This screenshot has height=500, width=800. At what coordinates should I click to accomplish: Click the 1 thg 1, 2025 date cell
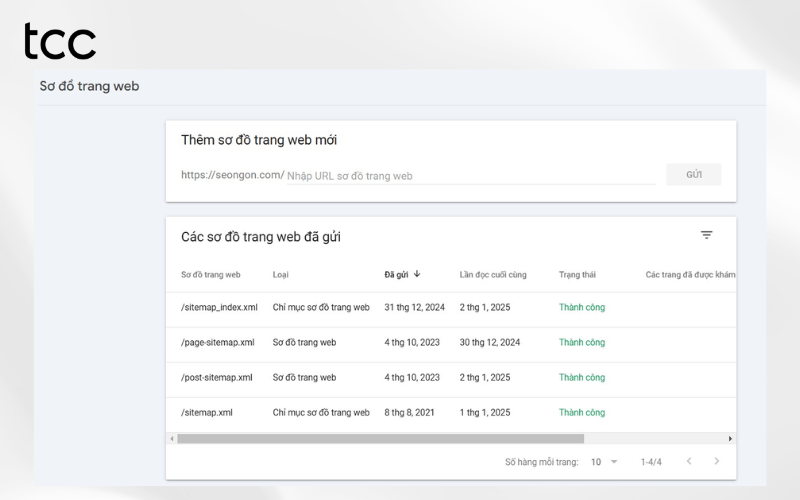[x=485, y=412]
